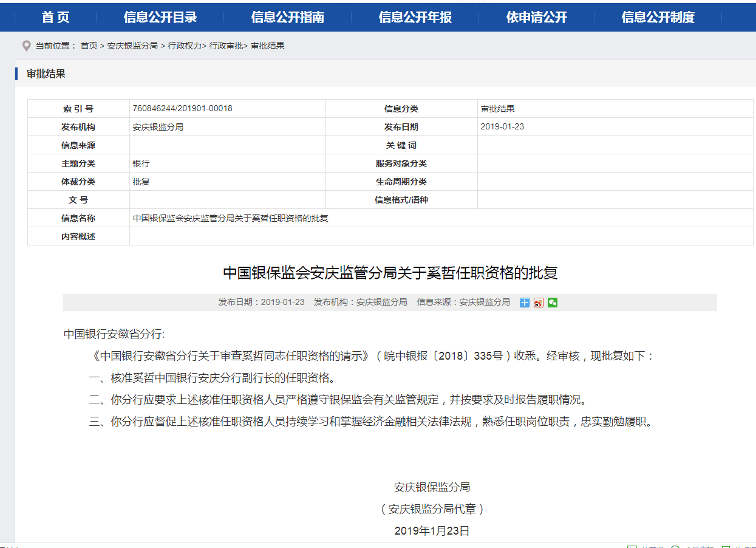Select the table date value 2019-01-23
Viewport: 756px width, 548px height.
pos(502,127)
